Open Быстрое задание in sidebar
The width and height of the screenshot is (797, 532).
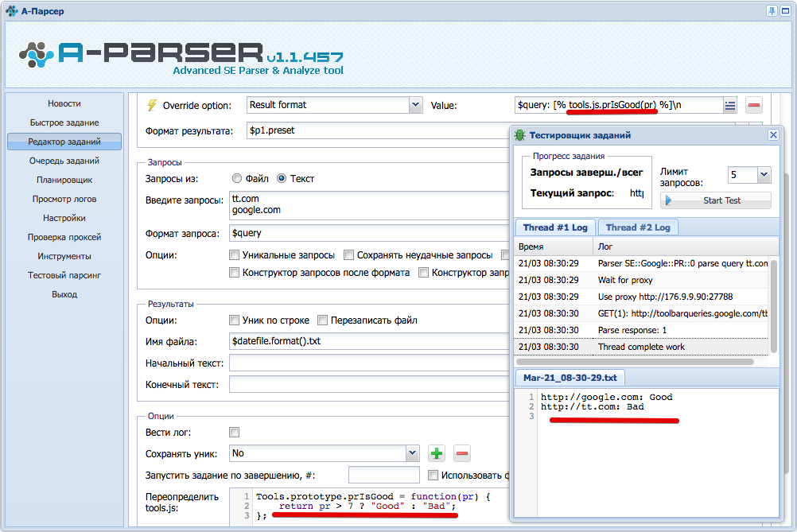(64, 122)
